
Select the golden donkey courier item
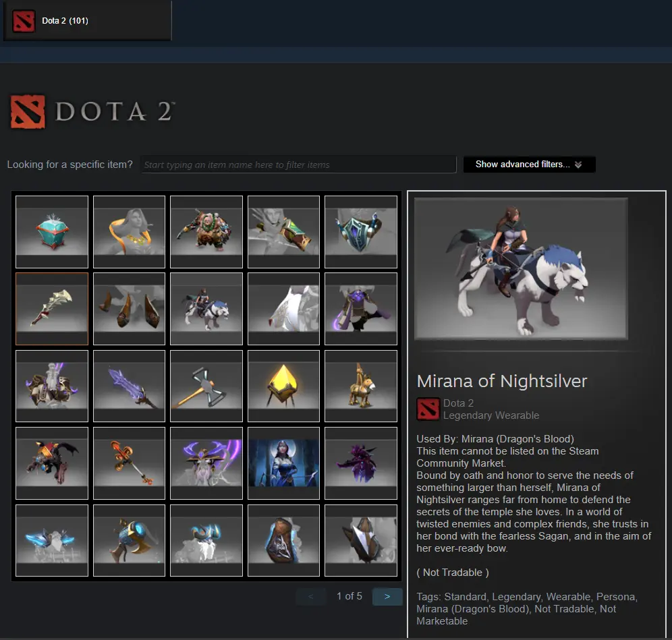(361, 386)
